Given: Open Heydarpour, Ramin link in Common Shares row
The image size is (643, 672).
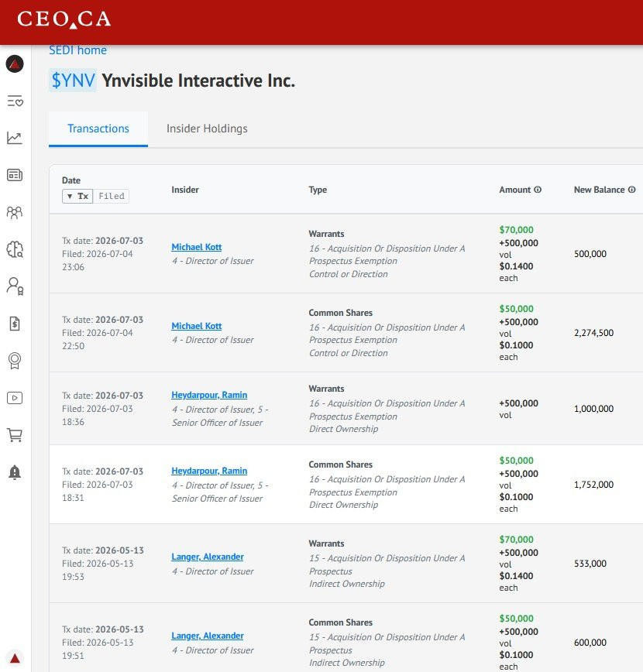Looking at the screenshot, I should [209, 471].
